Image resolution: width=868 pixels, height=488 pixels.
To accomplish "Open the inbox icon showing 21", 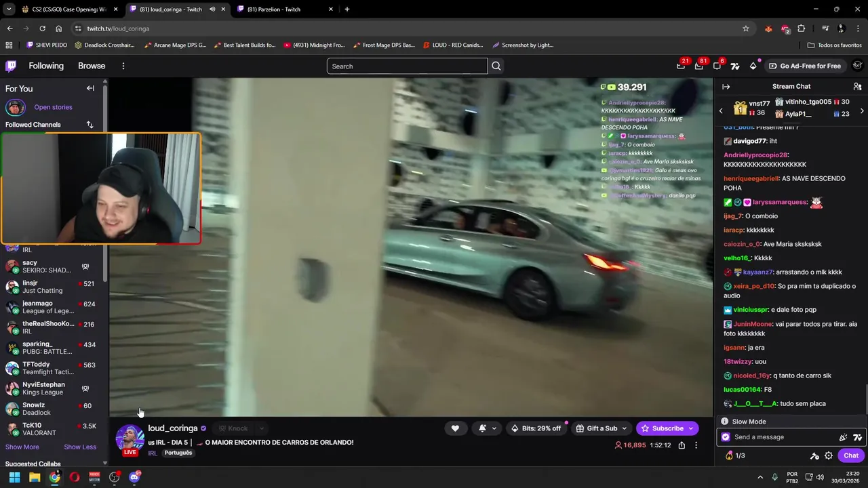I will 681,66.
